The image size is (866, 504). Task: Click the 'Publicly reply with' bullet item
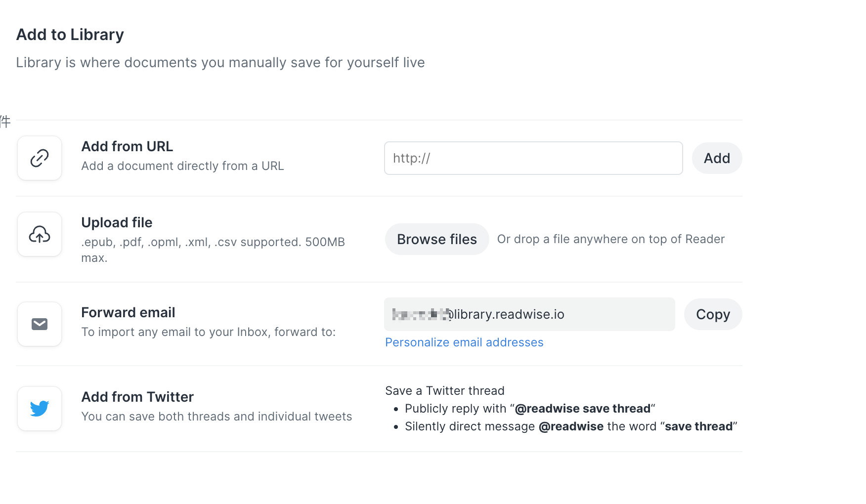click(529, 409)
